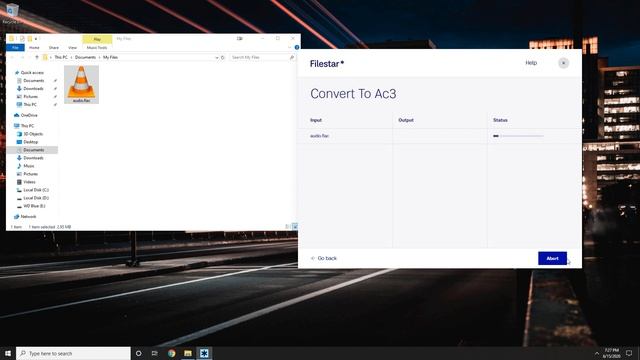Open the Action Center notifications icon

coord(629,353)
